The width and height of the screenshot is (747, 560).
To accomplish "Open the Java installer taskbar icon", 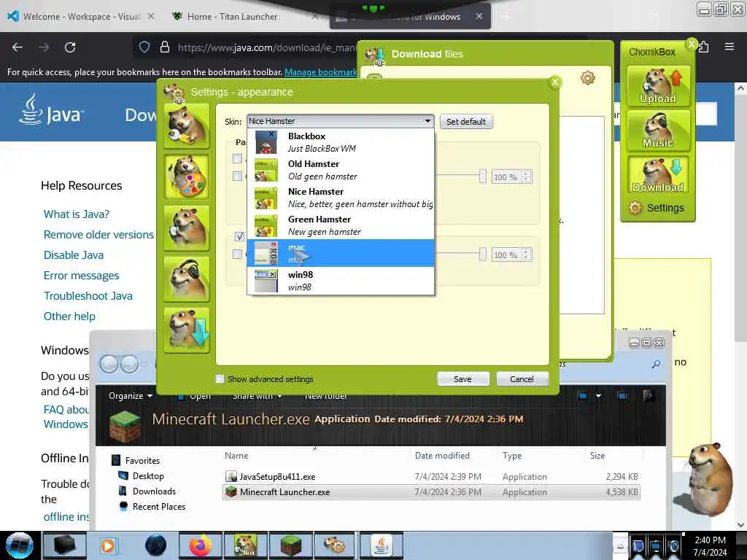I will [x=381, y=545].
